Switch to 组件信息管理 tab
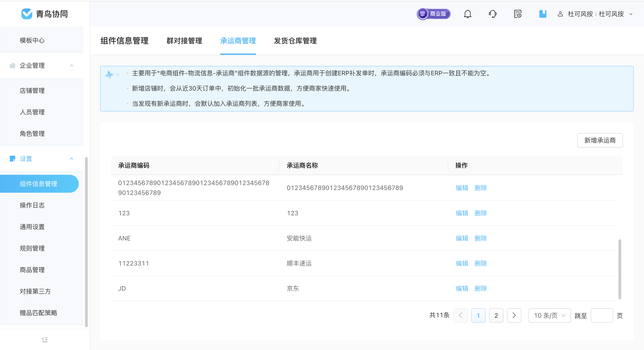Viewport: 644px width, 350px height. 124,41
